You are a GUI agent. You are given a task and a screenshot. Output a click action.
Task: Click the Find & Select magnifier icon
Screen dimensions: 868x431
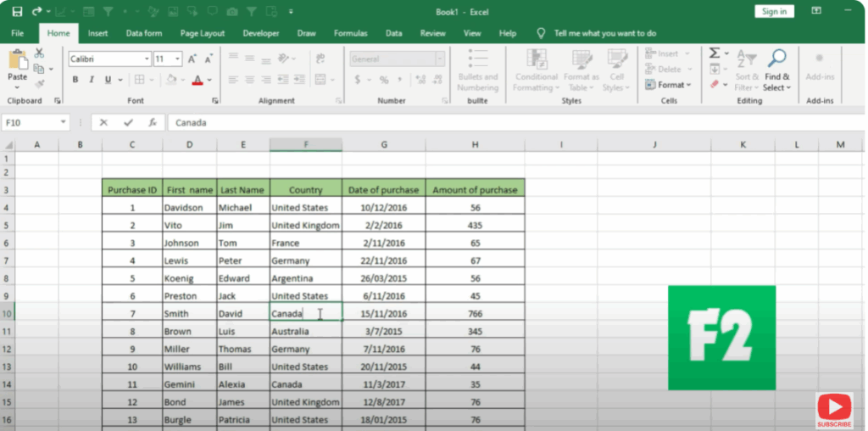click(x=776, y=58)
